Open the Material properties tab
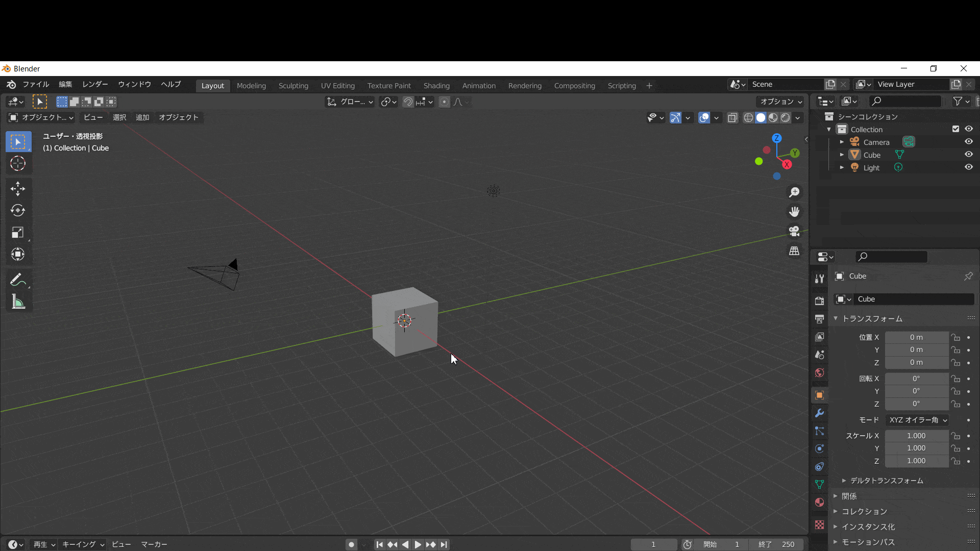 point(819,502)
